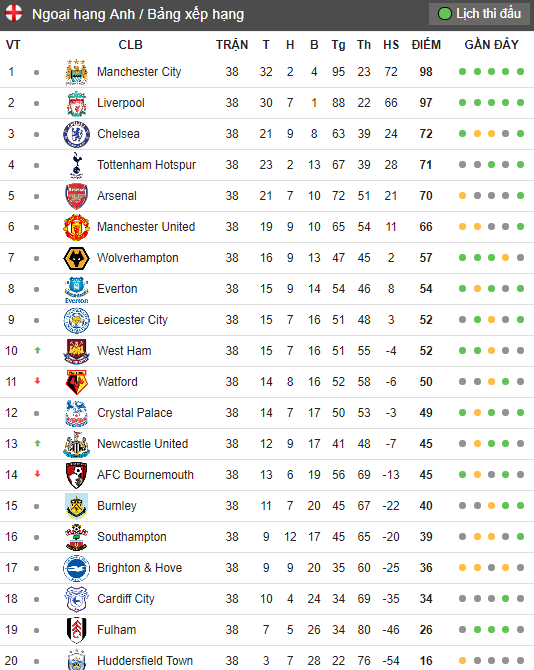Open the Leicester City team link
This screenshot has width=534, height=670.
tap(132, 320)
